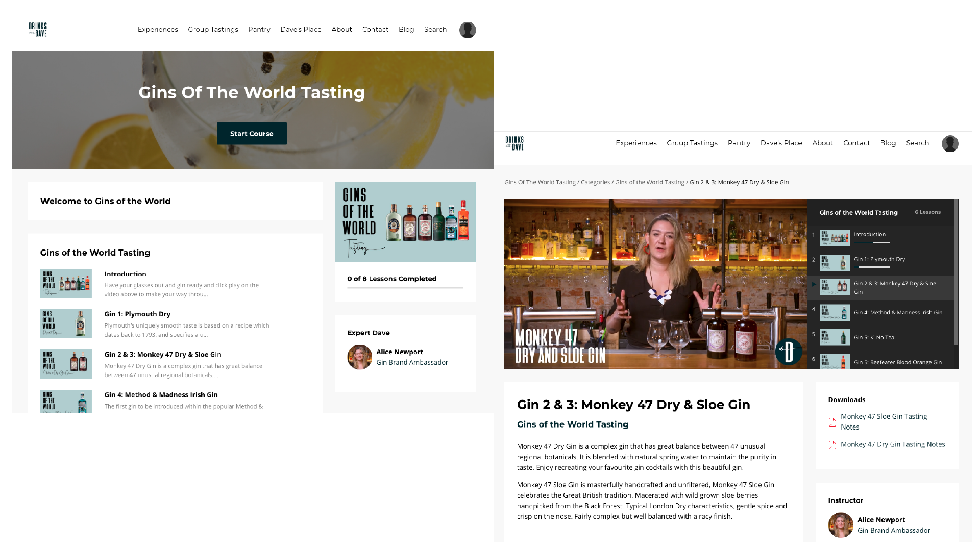Open Dave's Place in left page nav
The width and height of the screenshot is (980, 551).
pyautogui.click(x=301, y=30)
